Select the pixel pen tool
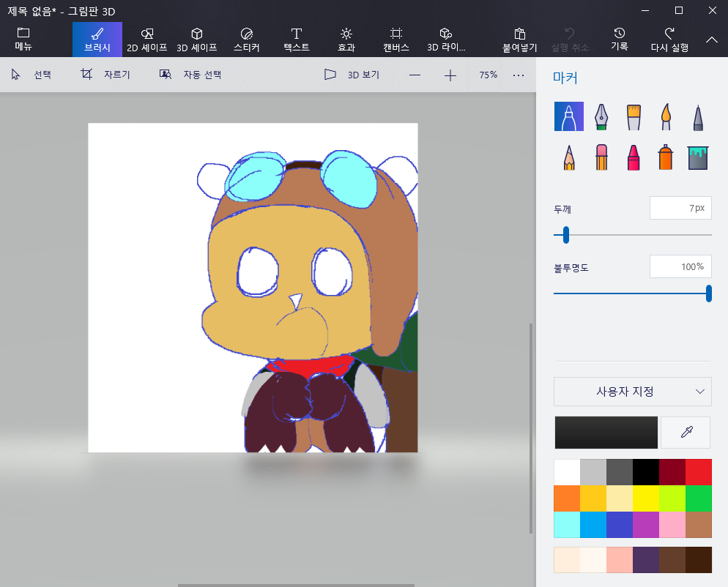The image size is (728, 587). pos(698,116)
